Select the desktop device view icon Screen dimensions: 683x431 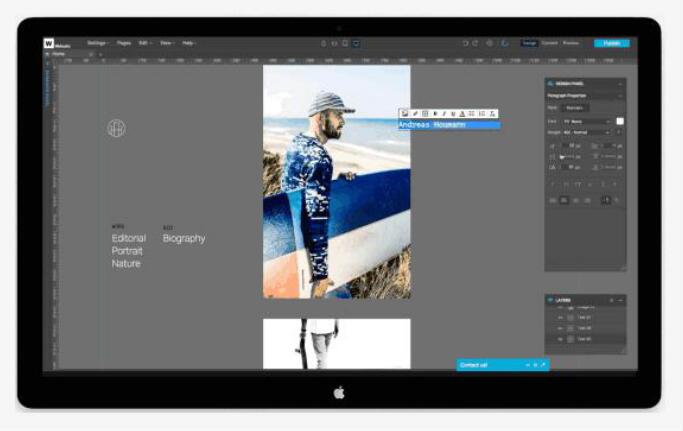click(356, 43)
